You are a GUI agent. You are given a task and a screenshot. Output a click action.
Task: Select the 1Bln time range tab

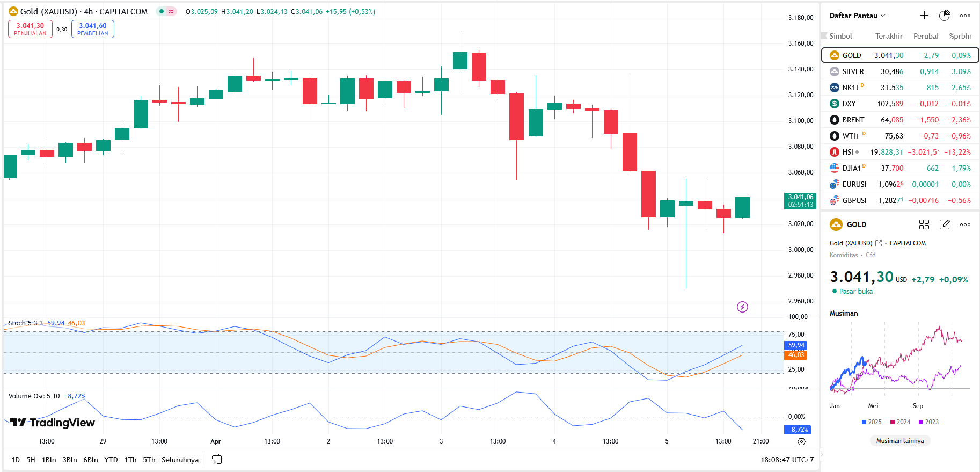(x=49, y=460)
